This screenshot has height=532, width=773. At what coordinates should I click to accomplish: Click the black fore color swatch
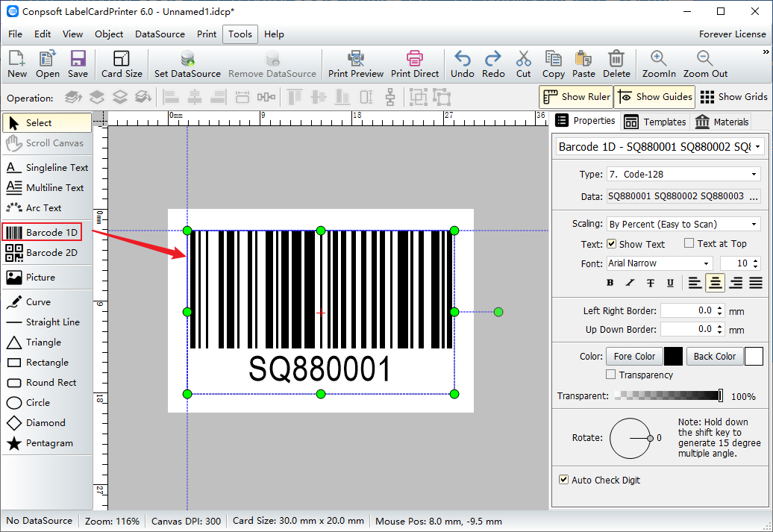point(674,357)
